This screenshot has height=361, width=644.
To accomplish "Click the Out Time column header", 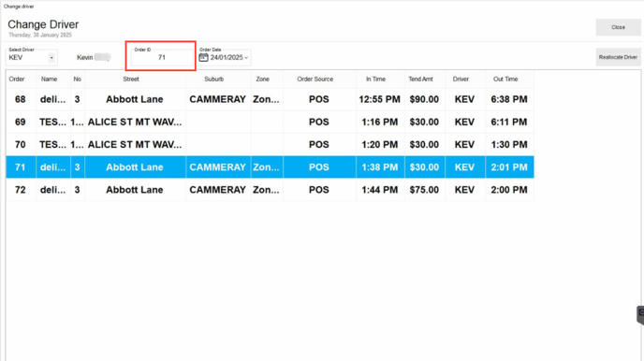I will (505, 79).
